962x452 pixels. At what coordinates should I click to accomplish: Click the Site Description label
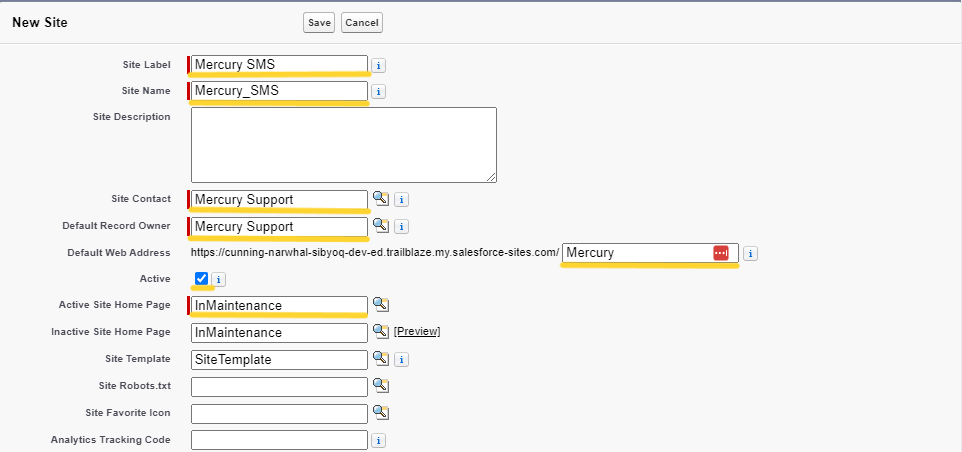(132, 117)
